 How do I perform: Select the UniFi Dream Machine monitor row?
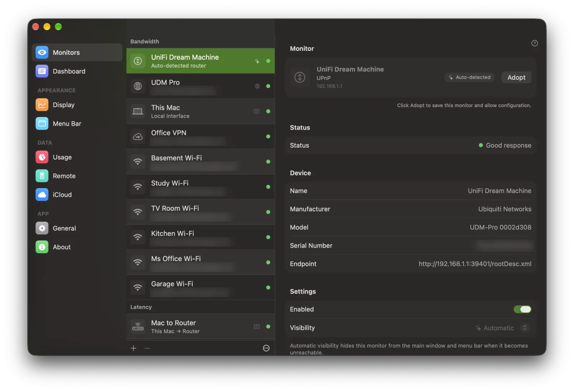(x=201, y=61)
